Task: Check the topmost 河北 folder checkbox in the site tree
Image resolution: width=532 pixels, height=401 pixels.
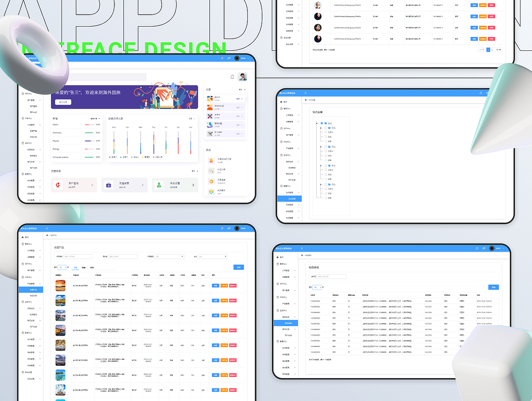Action: pos(325,128)
